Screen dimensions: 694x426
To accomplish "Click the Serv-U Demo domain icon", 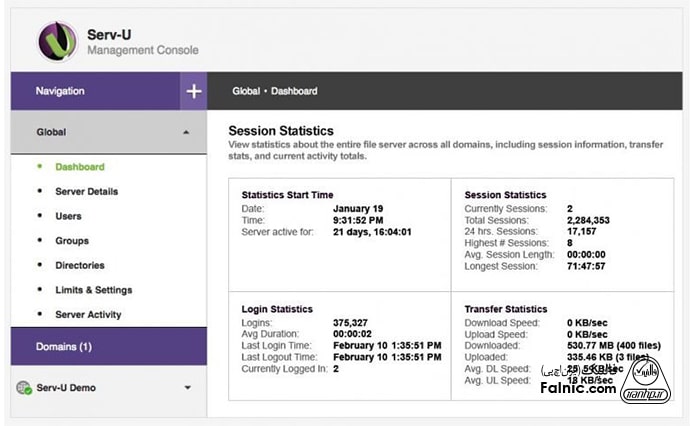I will [23, 388].
